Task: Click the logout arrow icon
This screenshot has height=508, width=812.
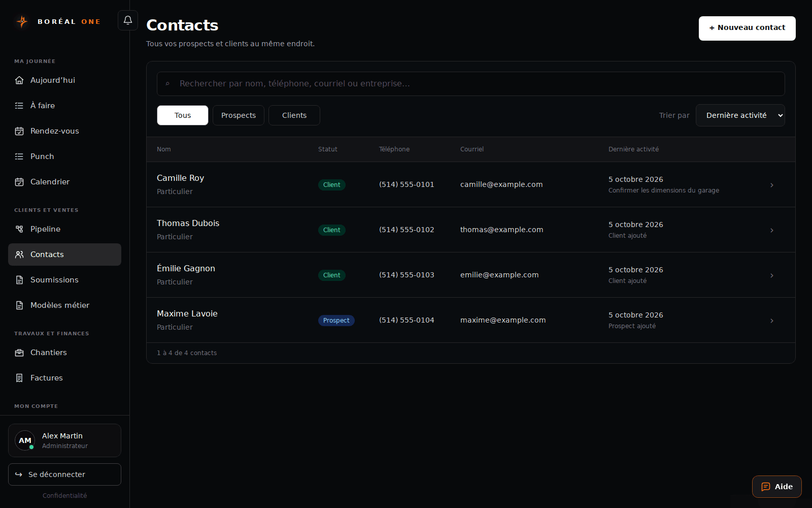Action: pyautogui.click(x=19, y=474)
